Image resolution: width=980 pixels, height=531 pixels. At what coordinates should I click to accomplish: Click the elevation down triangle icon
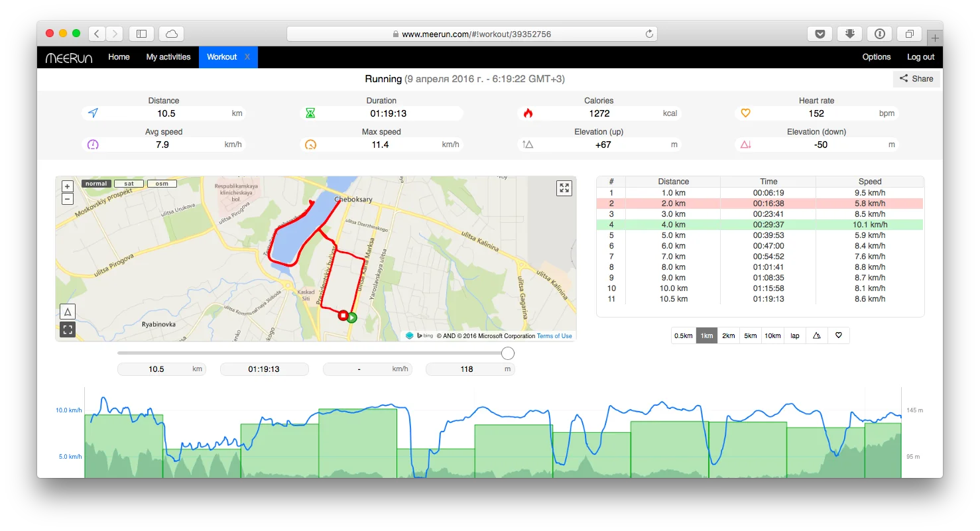pos(745,145)
